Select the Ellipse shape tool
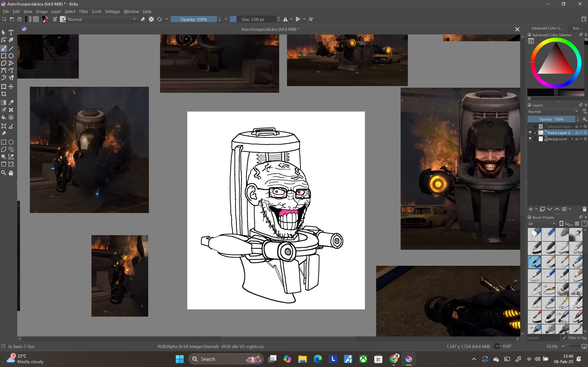Screen dimensions: 588x367 coord(11,56)
